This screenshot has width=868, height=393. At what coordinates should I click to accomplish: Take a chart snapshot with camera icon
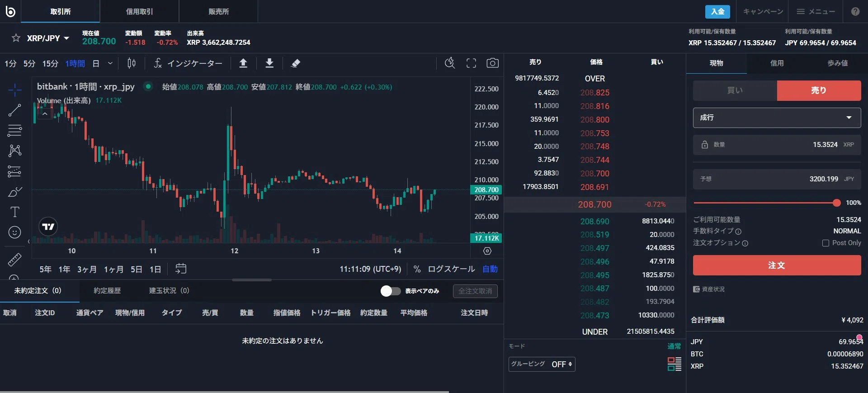click(492, 63)
